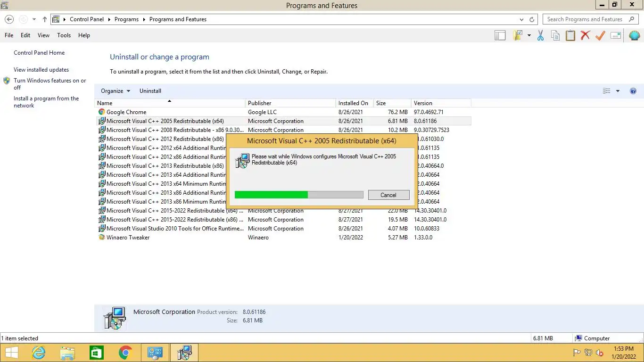Viewport: 644px width, 362px height.
Task: Click the Back arrow navigation button
Action: coord(9,19)
